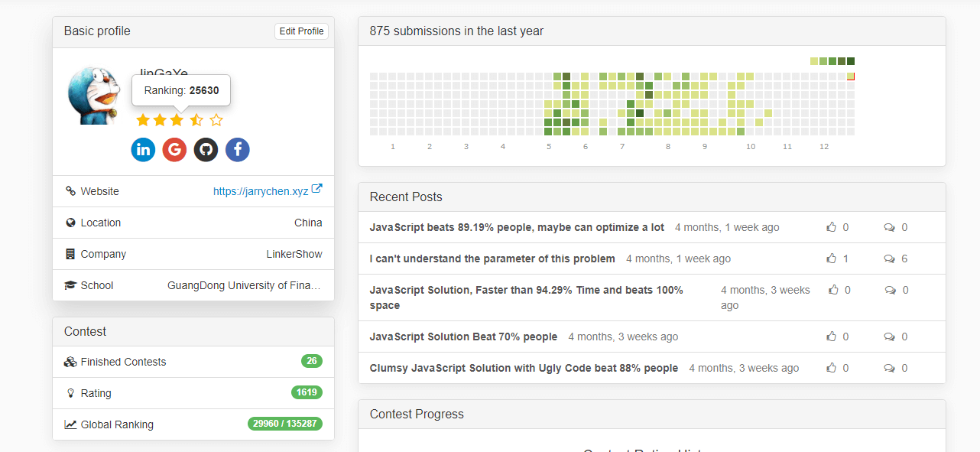
Task: Click the Doraemon avatar picture
Action: (x=93, y=96)
